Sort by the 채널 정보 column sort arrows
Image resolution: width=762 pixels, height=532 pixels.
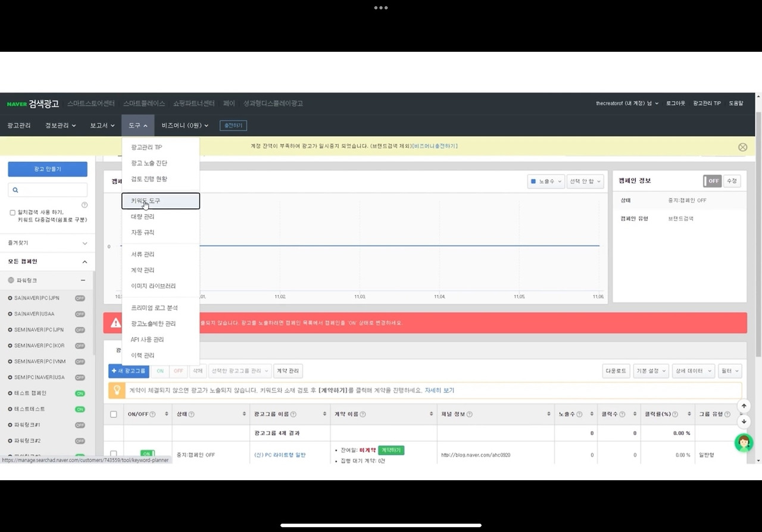pos(548,414)
